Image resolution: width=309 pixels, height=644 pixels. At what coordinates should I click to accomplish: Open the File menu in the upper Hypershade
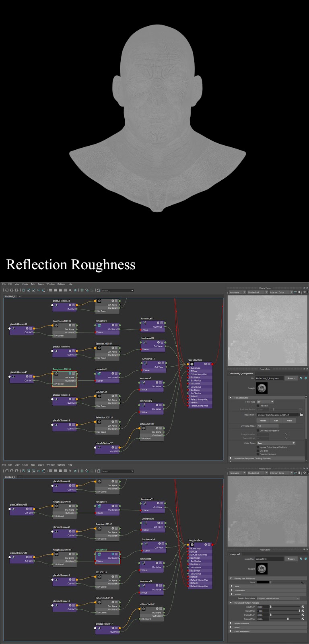pyautogui.click(x=4, y=284)
